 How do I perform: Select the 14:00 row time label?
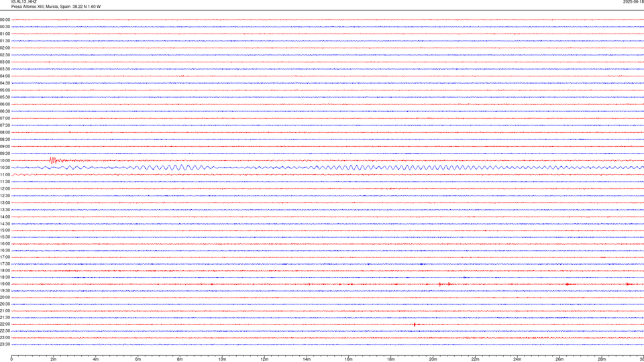pos(5,217)
